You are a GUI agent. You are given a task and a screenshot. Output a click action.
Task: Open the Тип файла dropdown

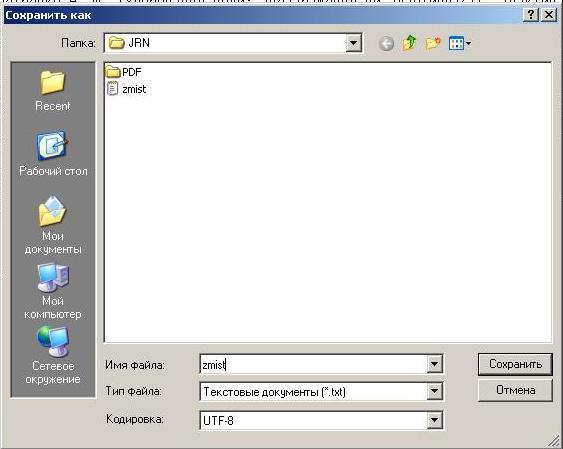point(434,391)
